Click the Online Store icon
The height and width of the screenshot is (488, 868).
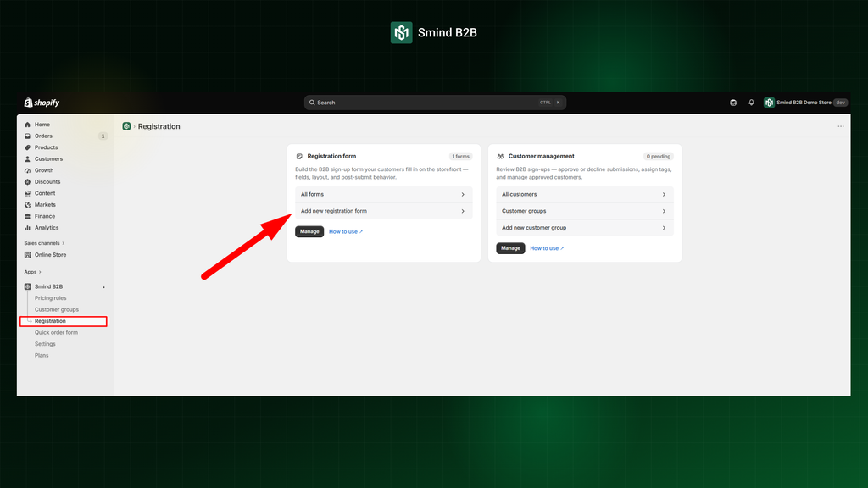[28, 255]
